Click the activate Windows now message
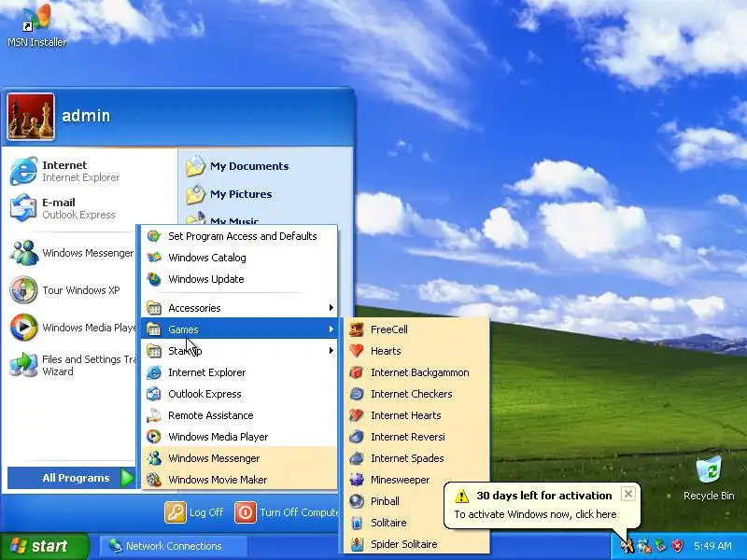The height and width of the screenshot is (560, 747). (x=535, y=514)
